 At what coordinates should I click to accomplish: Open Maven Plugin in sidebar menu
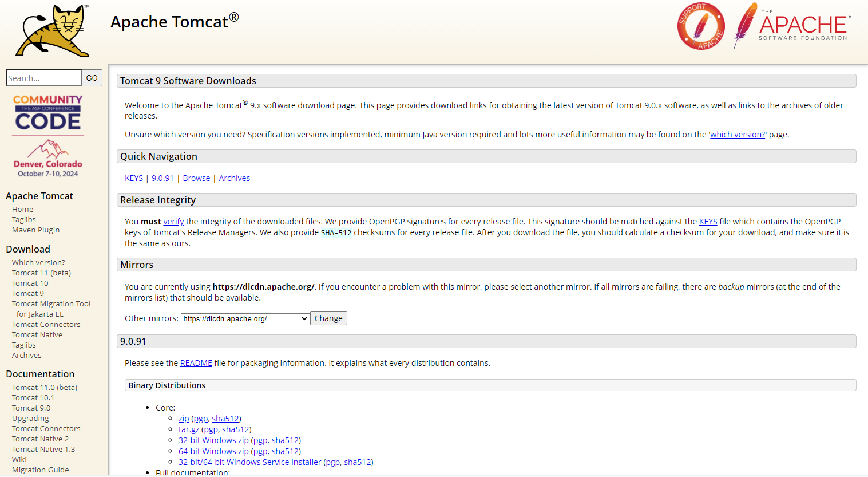35,230
